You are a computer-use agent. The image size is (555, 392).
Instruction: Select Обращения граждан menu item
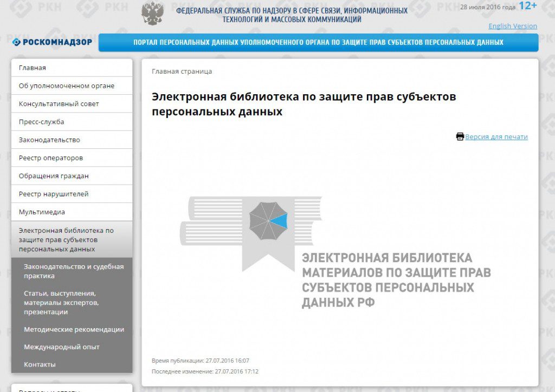click(54, 176)
